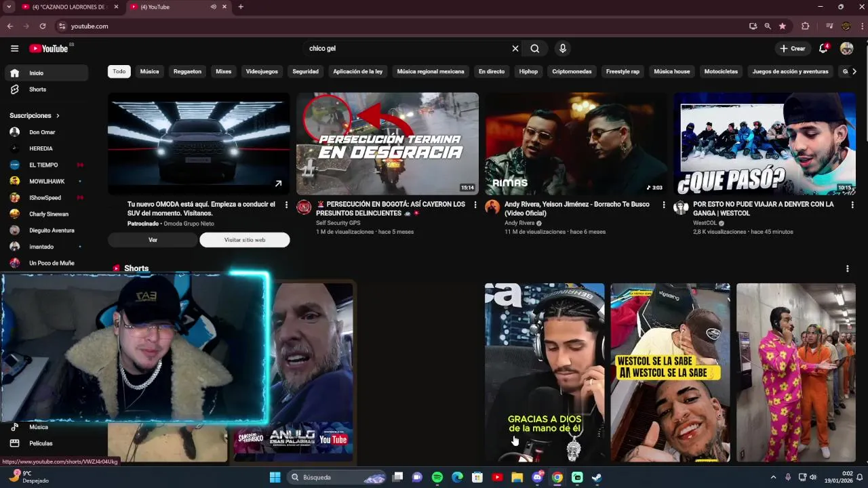Image resolution: width=868 pixels, height=488 pixels.
Task: Open a new browser tab
Action: 241,7
